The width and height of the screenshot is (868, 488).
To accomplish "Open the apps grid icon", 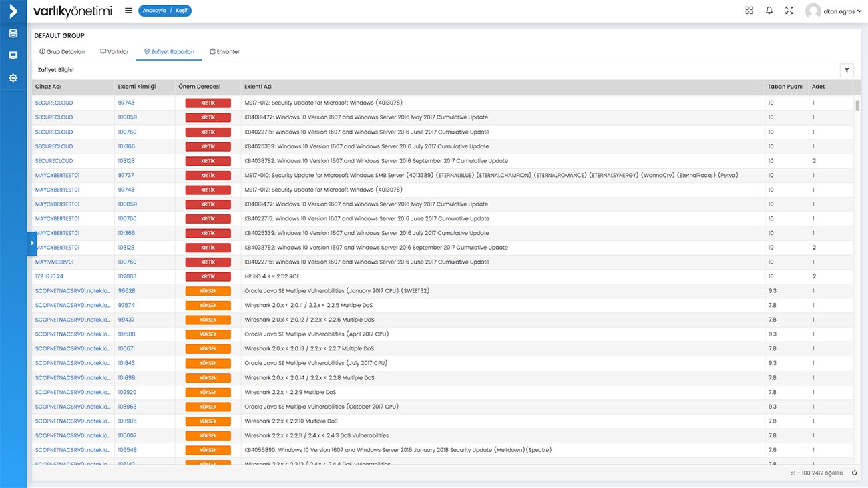I will click(x=749, y=11).
